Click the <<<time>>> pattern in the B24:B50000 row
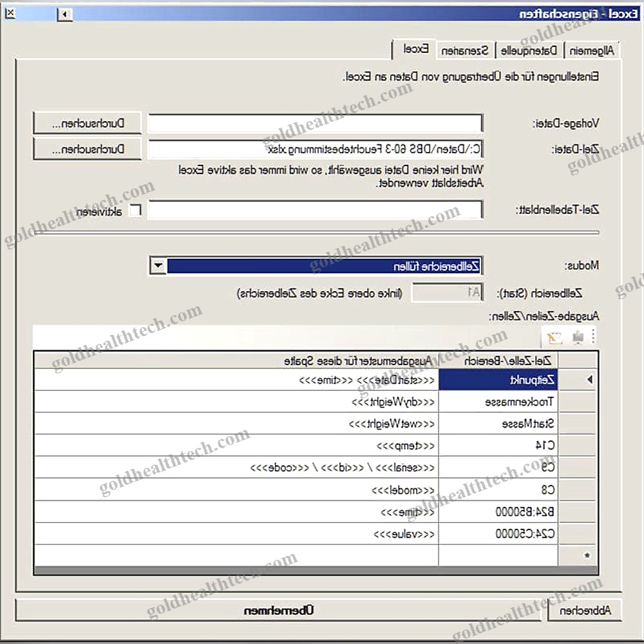Image resolution: width=644 pixels, height=644 pixels. tap(236, 512)
